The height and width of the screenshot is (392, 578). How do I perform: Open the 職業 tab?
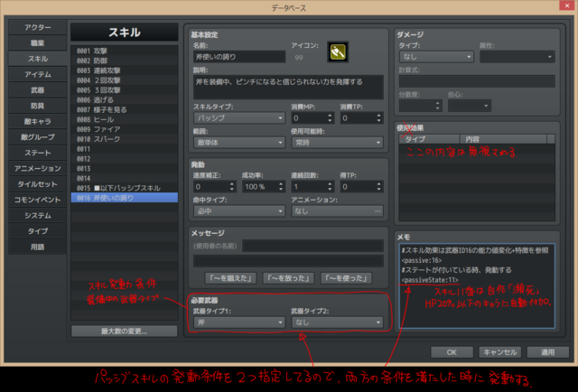(x=38, y=43)
